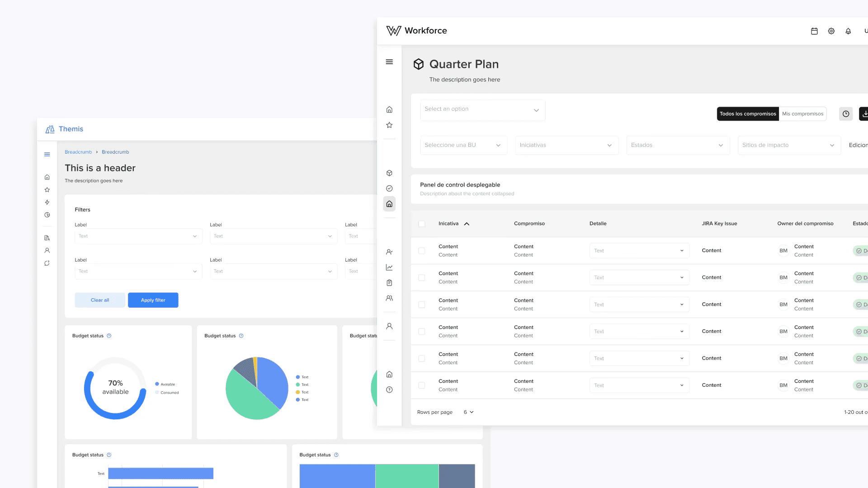Click the Apply filter button

coord(153,300)
